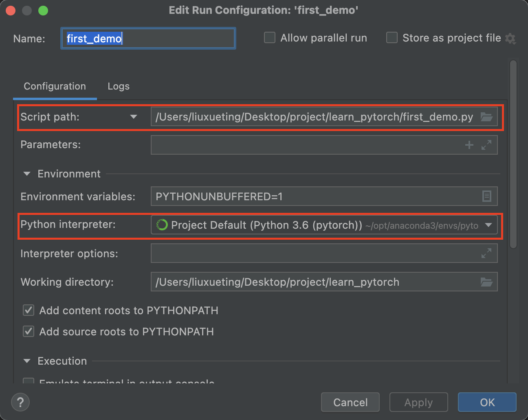The width and height of the screenshot is (528, 420).
Task: Switch to the Logs tab
Action: coord(119,86)
